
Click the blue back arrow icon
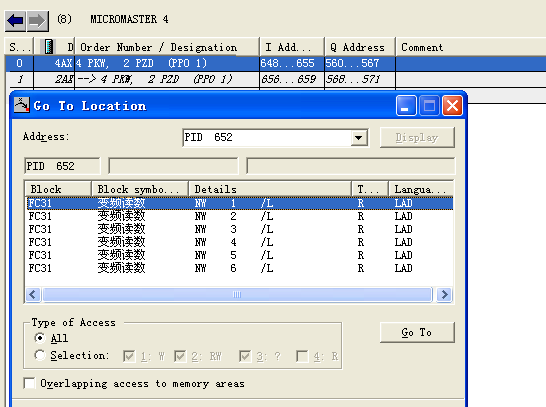pos(15,21)
